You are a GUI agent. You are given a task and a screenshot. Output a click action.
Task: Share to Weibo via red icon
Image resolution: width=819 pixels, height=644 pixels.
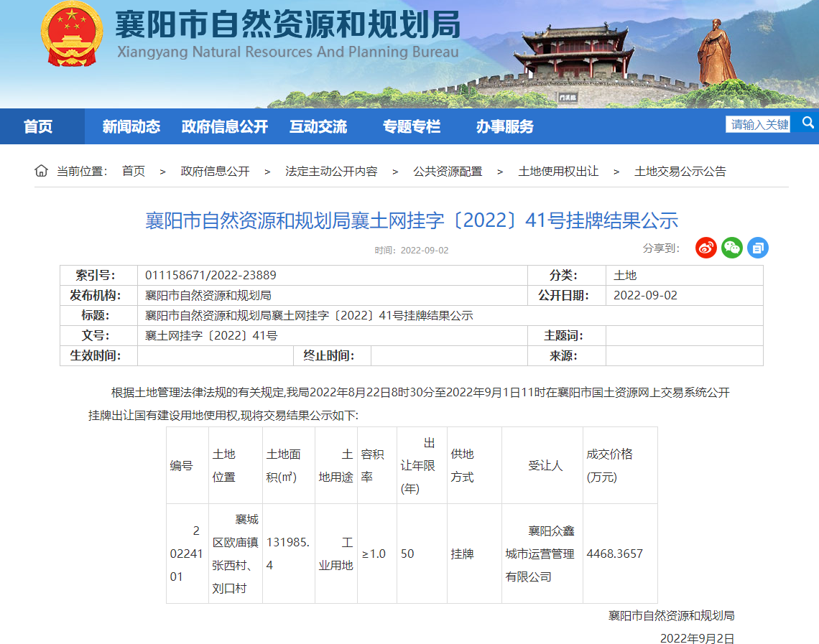[x=705, y=248]
